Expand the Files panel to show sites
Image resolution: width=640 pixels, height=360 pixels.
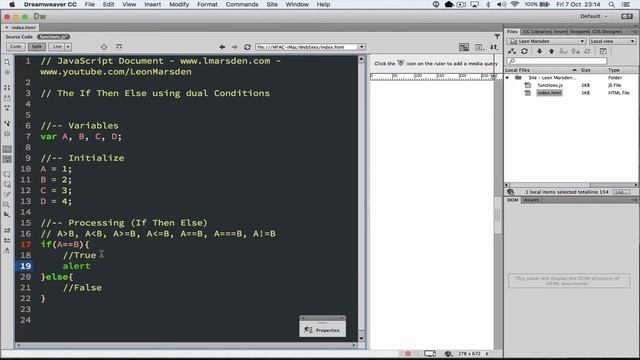[x=603, y=51]
